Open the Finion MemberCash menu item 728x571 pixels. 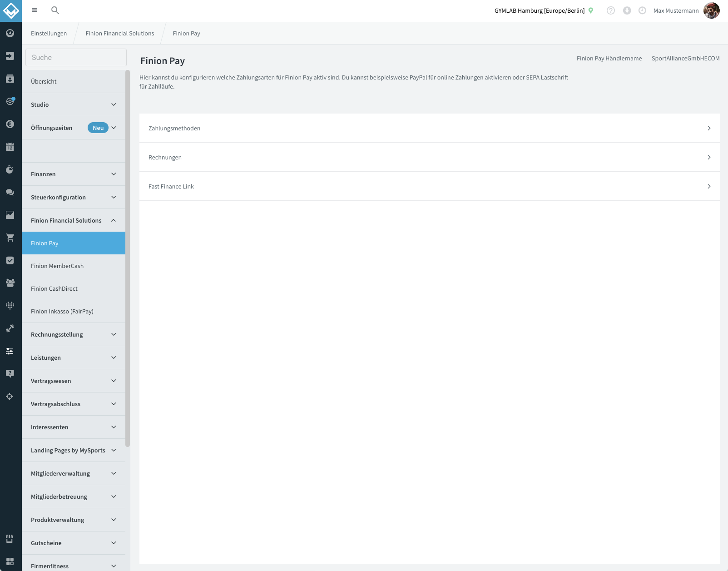(74, 266)
